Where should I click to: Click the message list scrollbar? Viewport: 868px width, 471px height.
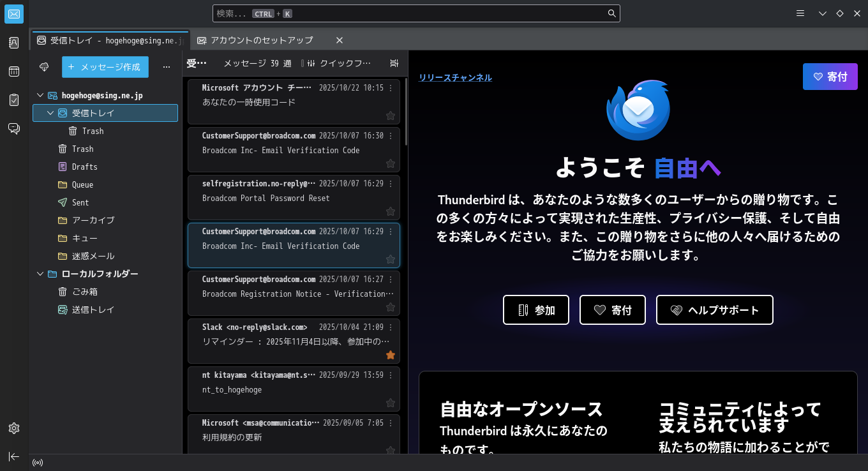(406, 112)
